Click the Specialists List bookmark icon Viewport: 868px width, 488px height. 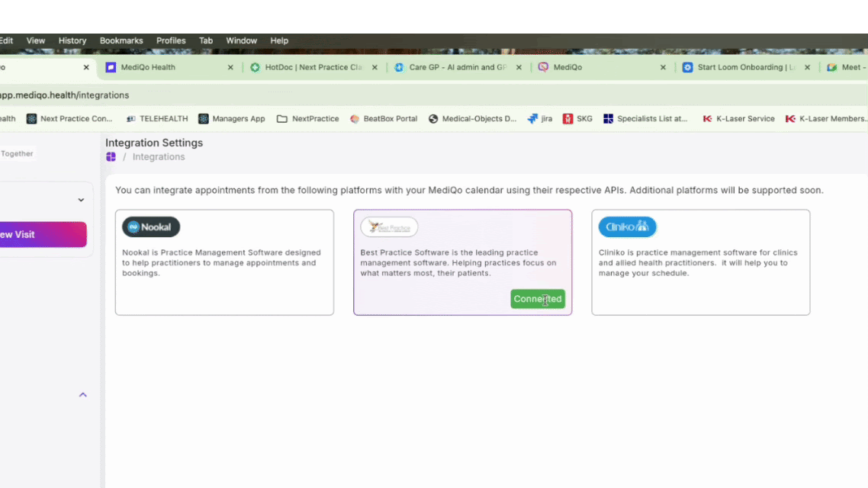click(x=609, y=118)
